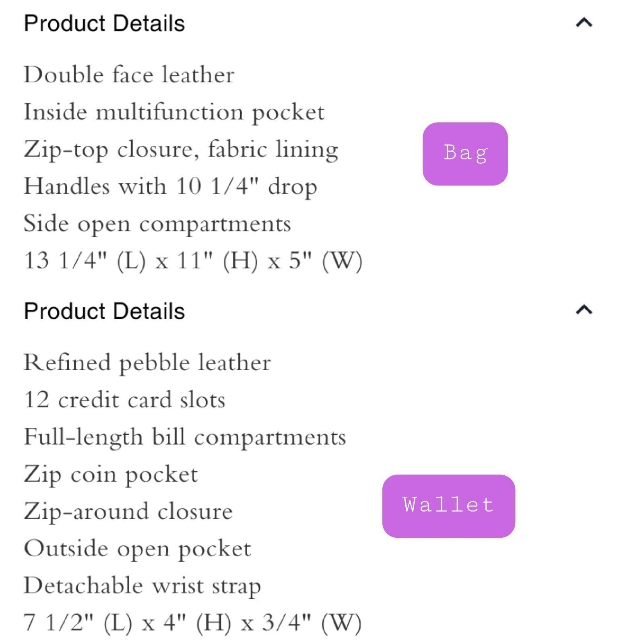The width and height of the screenshot is (644, 644).
Task: Click Zip coin pocket text
Action: pos(111,475)
